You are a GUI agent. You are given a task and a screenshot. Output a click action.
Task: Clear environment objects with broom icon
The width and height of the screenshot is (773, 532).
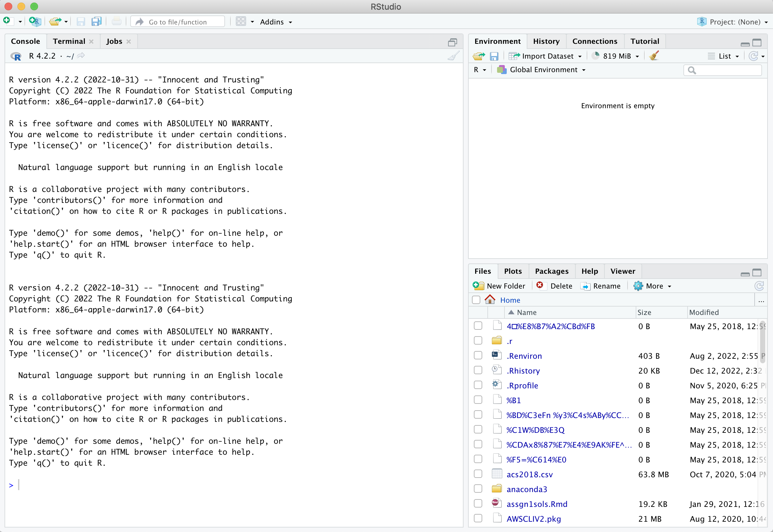[x=654, y=56]
